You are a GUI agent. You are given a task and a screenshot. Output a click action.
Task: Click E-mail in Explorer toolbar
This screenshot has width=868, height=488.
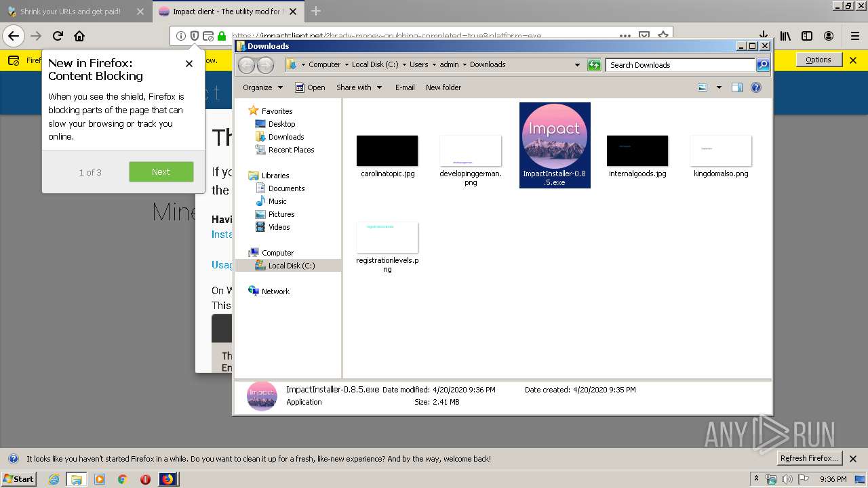pyautogui.click(x=405, y=87)
